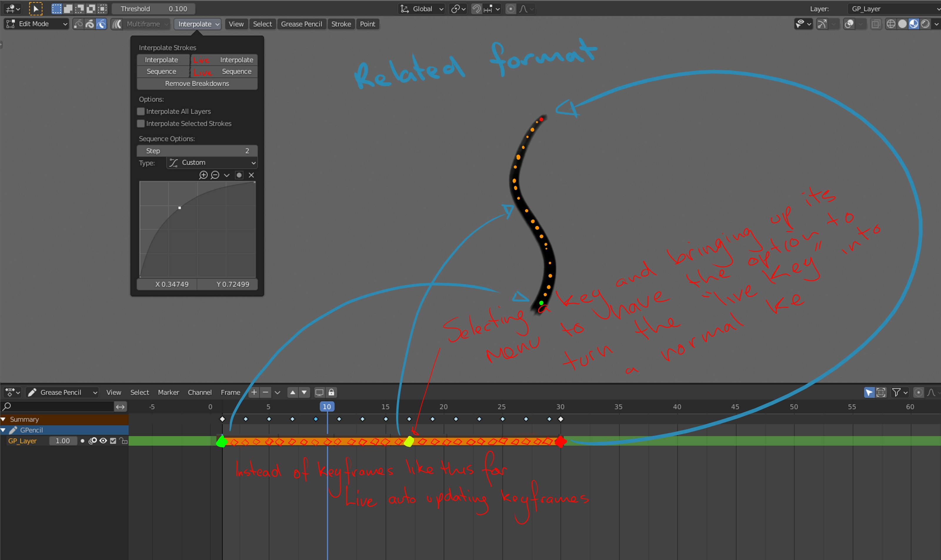The height and width of the screenshot is (560, 941).
Task: Enable Point selection mode
Action: pos(78,24)
